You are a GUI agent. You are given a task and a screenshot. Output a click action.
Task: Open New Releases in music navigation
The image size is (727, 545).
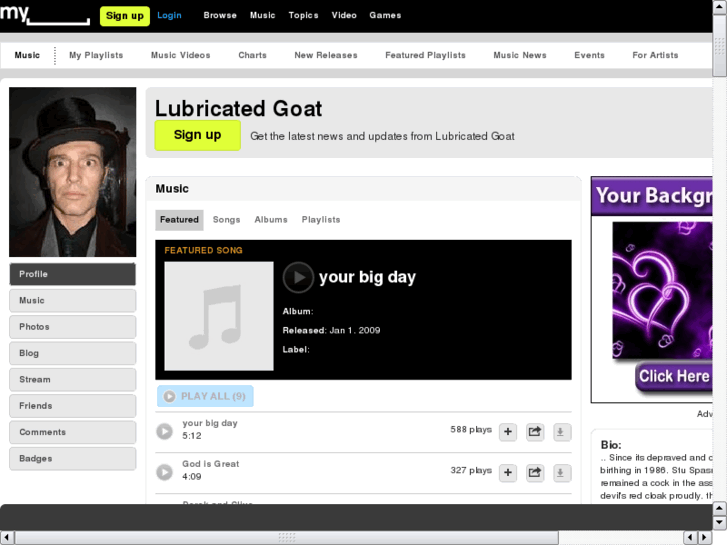coord(325,55)
